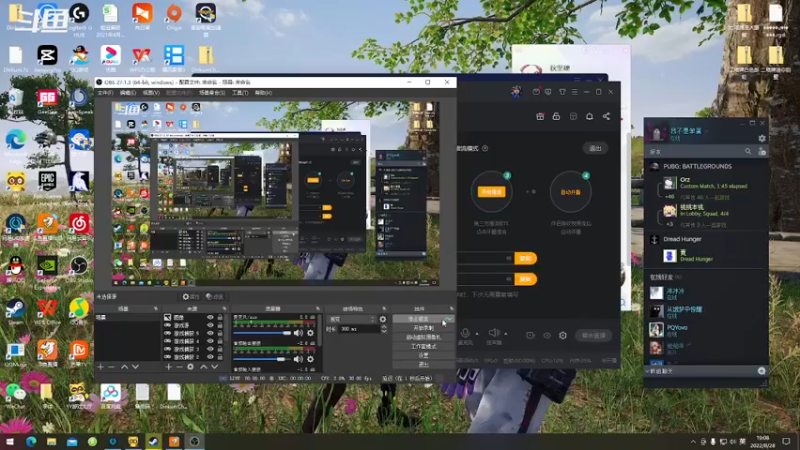The image size is (800, 450).
Task: Toggle visibility of 游戏源 source in OBS
Action: (x=210, y=325)
